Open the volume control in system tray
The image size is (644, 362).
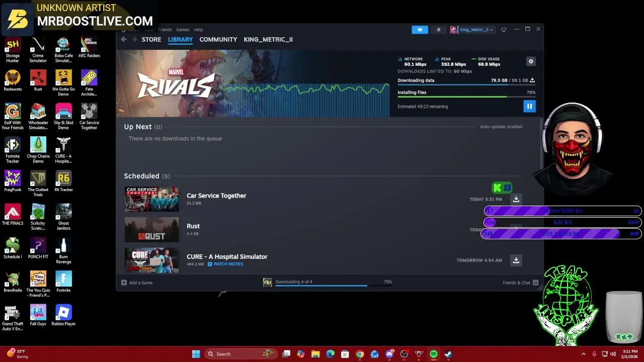point(613,354)
